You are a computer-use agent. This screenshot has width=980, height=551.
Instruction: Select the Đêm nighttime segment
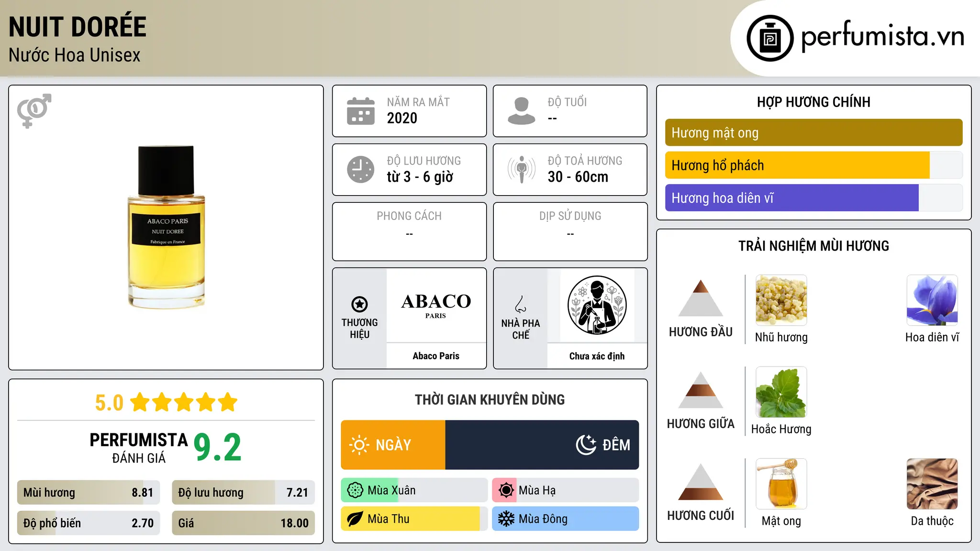(x=542, y=445)
